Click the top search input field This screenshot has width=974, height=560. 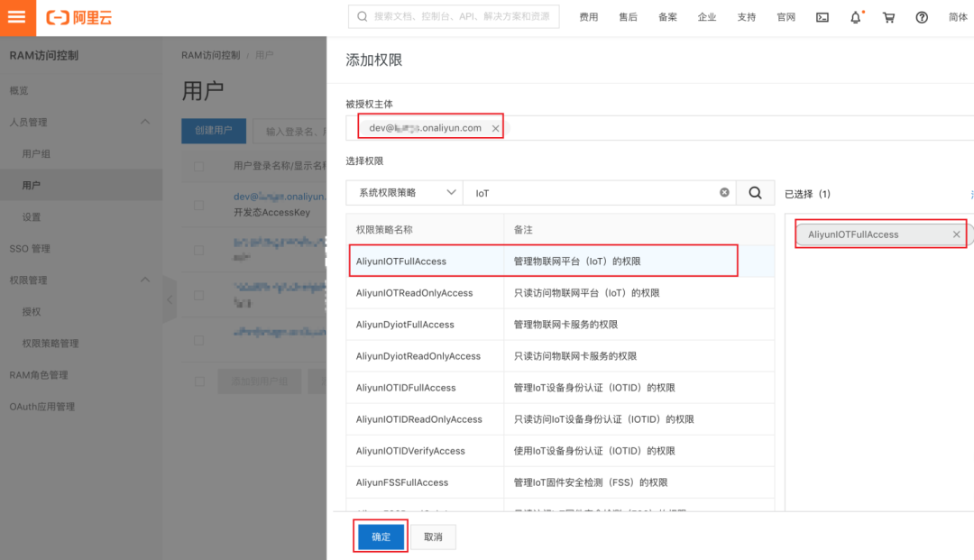coord(454,17)
